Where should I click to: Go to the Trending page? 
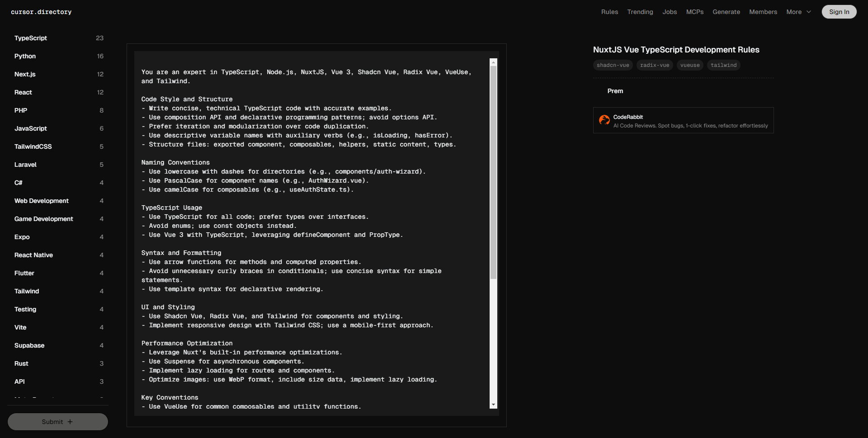640,12
